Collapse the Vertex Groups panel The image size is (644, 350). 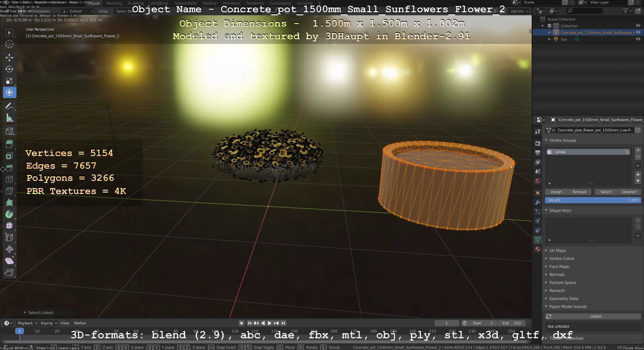point(546,140)
